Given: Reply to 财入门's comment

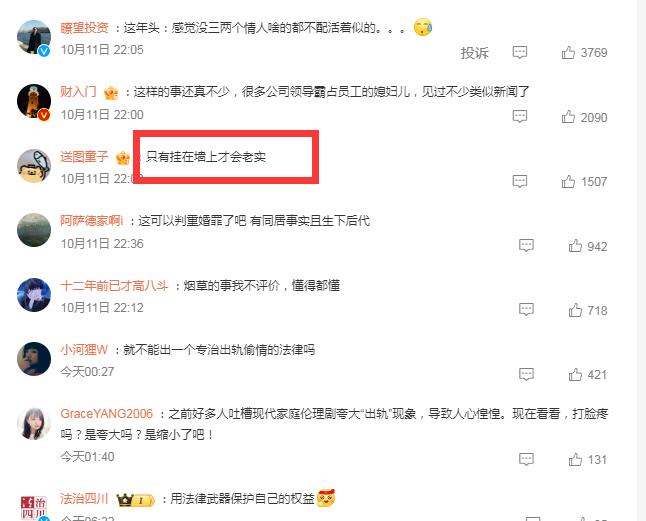Looking at the screenshot, I should [520, 116].
